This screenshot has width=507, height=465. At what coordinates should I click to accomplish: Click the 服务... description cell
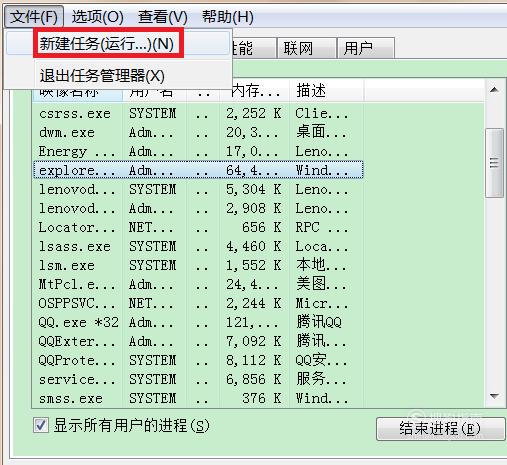322,379
